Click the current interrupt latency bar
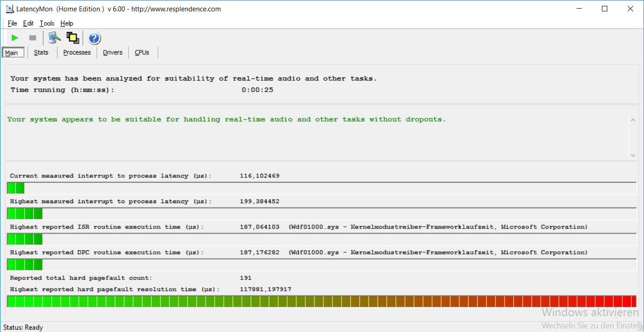This screenshot has height=332, width=644. click(x=322, y=188)
